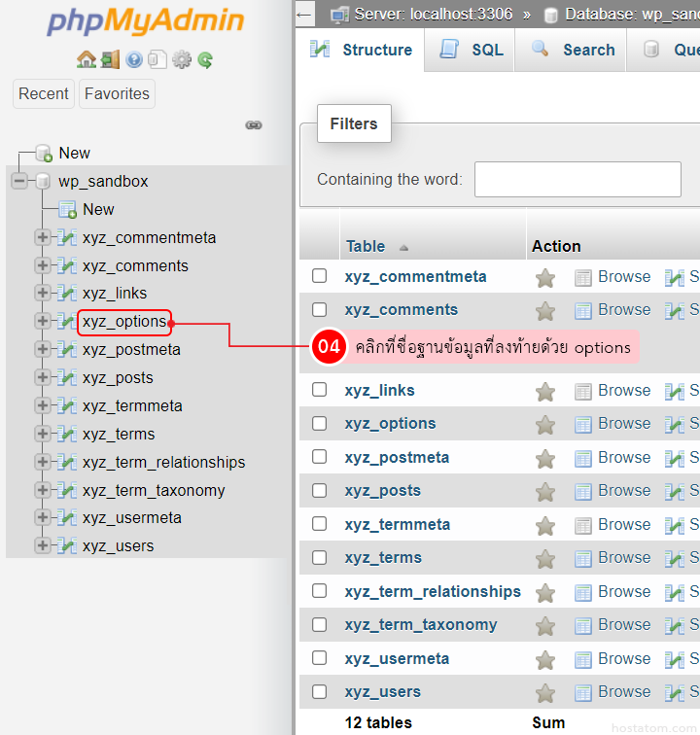700x735 pixels.
Task: Open the Recent tables button
Action: [44, 94]
